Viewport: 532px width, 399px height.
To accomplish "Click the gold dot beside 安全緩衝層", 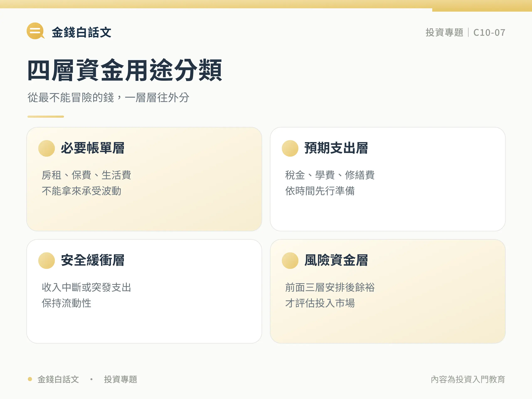I will click(x=47, y=260).
